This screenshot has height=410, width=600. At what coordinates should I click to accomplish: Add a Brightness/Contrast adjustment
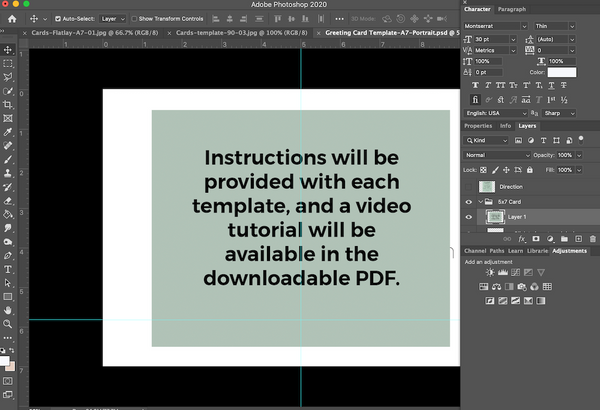pyautogui.click(x=490, y=273)
